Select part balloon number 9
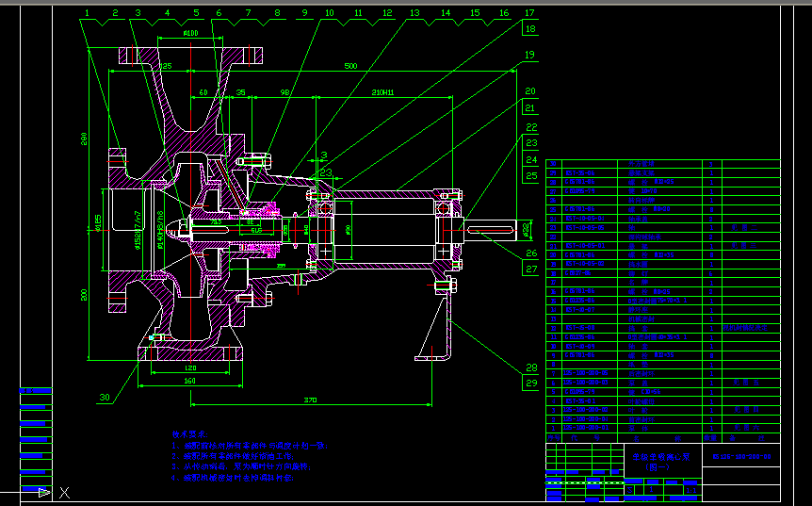 point(304,13)
